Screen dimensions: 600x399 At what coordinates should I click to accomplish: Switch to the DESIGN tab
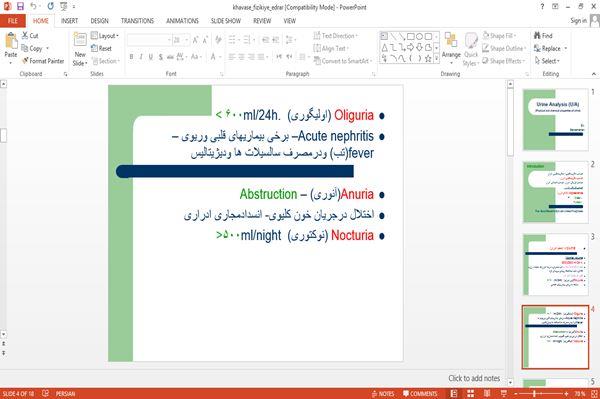click(x=99, y=21)
